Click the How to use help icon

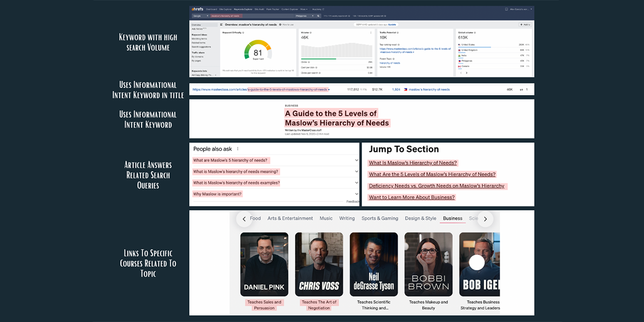pyautogui.click(x=280, y=25)
